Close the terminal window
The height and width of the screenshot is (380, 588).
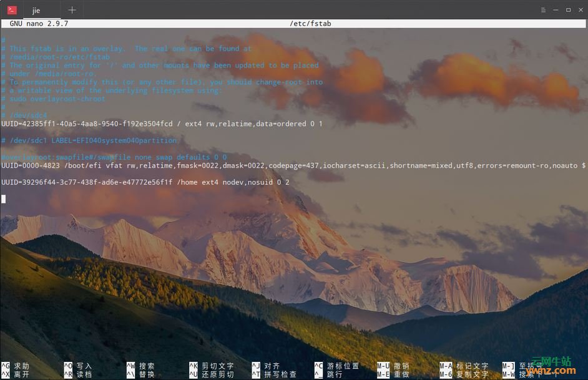point(581,10)
